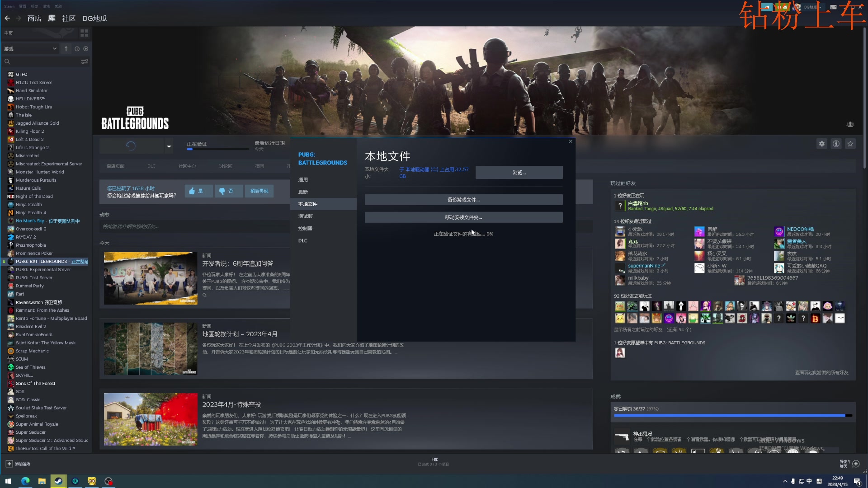The image size is (868, 488).
Task: Open Windows Start menu
Action: point(8,481)
